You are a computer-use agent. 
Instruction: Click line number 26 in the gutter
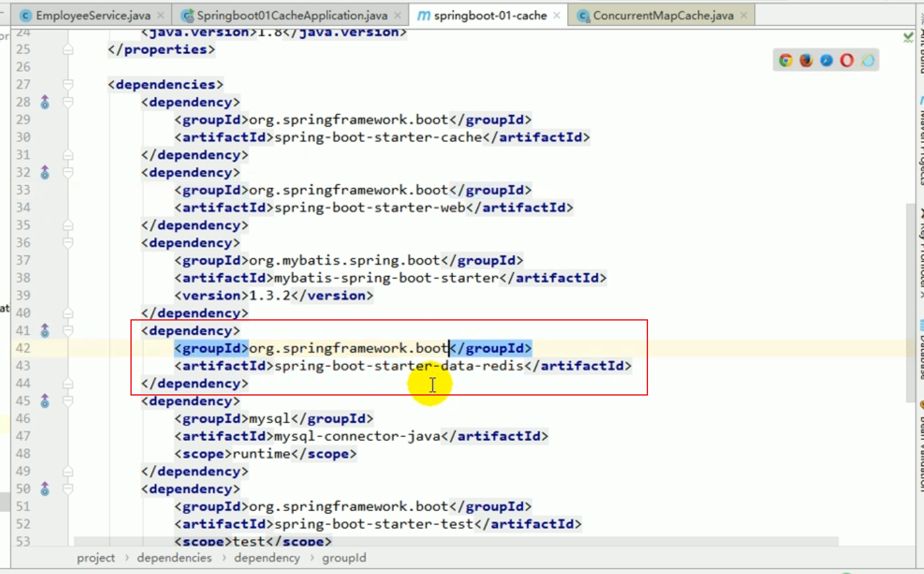click(x=23, y=67)
